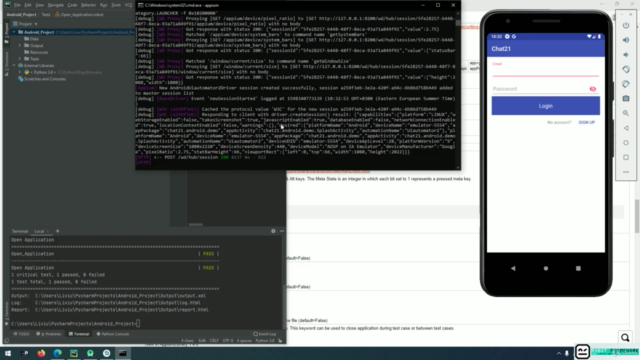Tap the phone navigation Back button
The width and height of the screenshot is (640, 360).
click(x=513, y=268)
